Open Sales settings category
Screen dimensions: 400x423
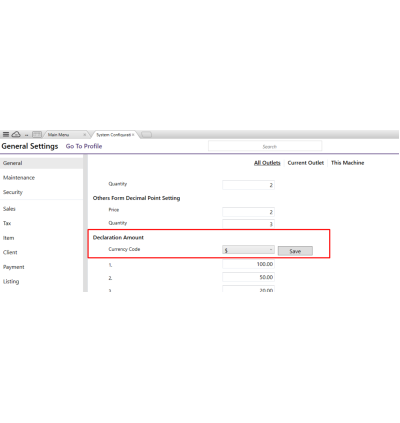[x=9, y=209]
